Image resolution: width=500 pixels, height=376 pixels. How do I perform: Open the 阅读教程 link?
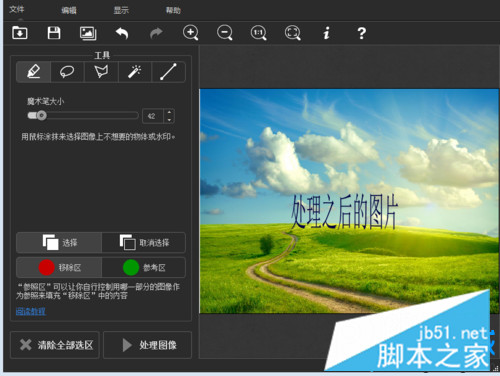[x=31, y=311]
